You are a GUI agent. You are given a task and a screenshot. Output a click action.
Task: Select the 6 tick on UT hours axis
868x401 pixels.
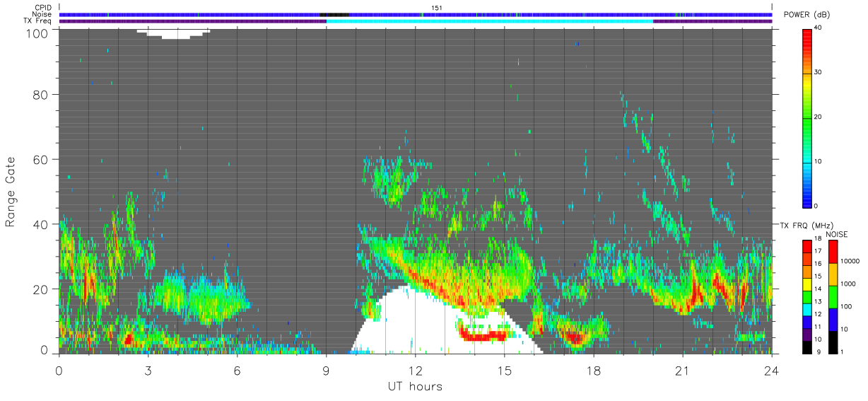pyautogui.click(x=237, y=371)
